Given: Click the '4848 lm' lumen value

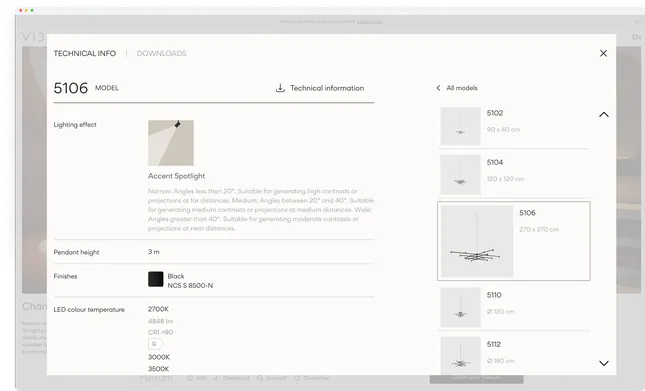Looking at the screenshot, I should tap(160, 321).
